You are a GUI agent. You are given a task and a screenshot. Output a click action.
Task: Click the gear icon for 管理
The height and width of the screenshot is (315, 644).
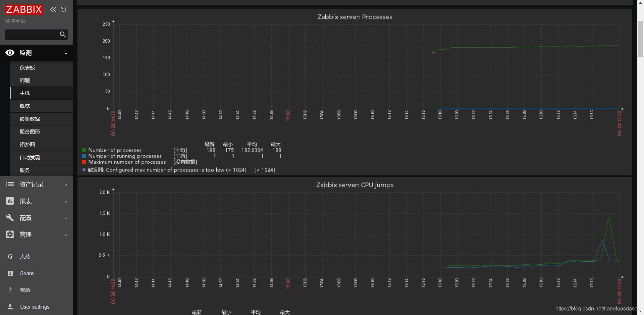click(x=10, y=234)
